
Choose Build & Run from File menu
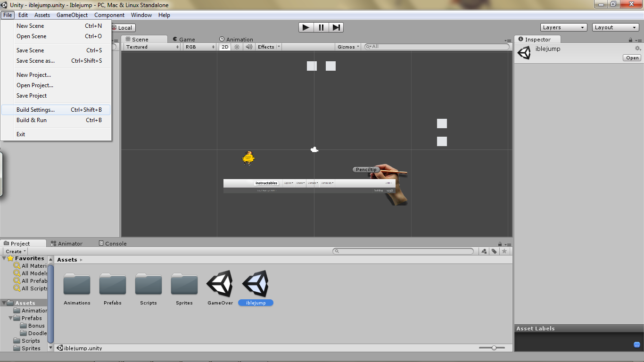[x=56, y=120]
